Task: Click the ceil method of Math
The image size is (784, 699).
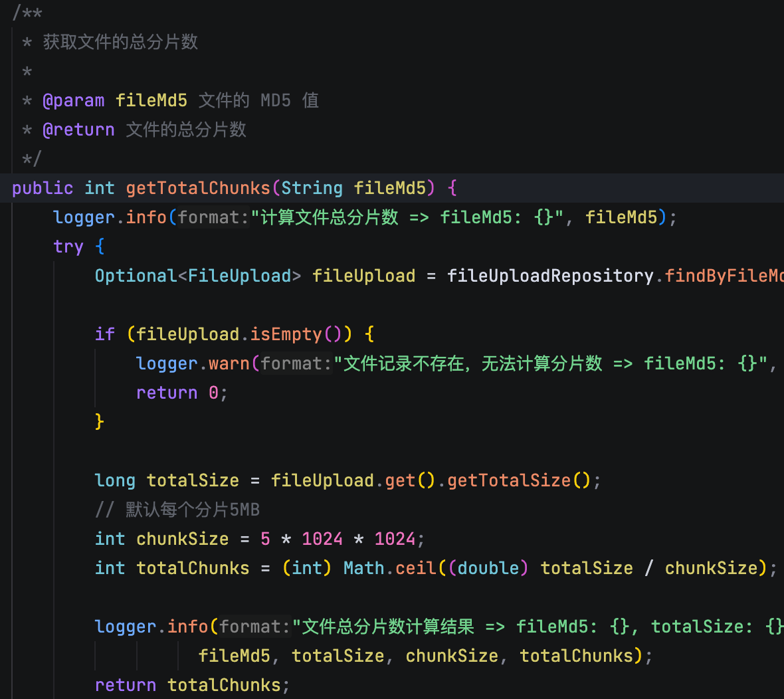Action: [x=415, y=568]
